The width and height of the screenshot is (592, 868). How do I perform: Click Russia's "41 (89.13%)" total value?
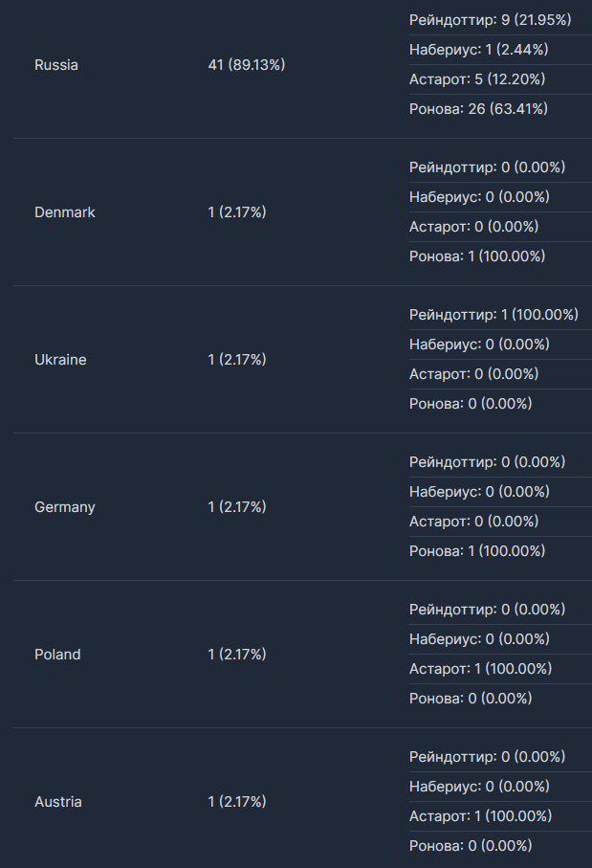point(247,65)
